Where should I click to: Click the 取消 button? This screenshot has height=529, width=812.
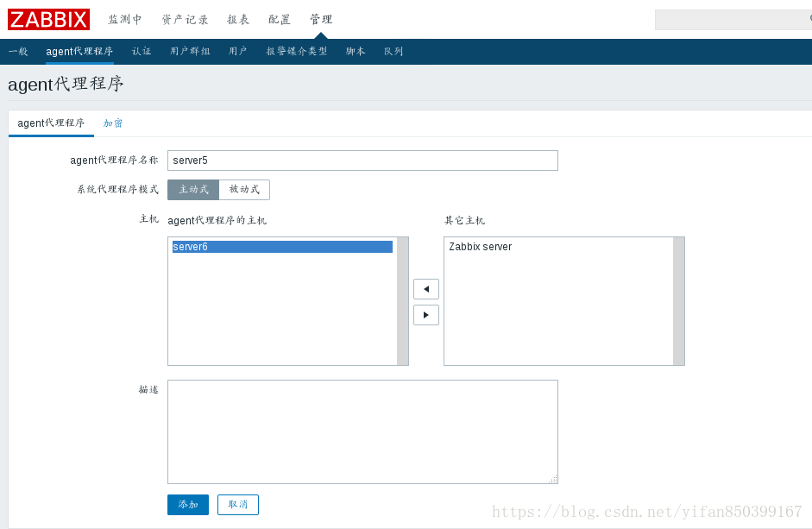coord(237,505)
